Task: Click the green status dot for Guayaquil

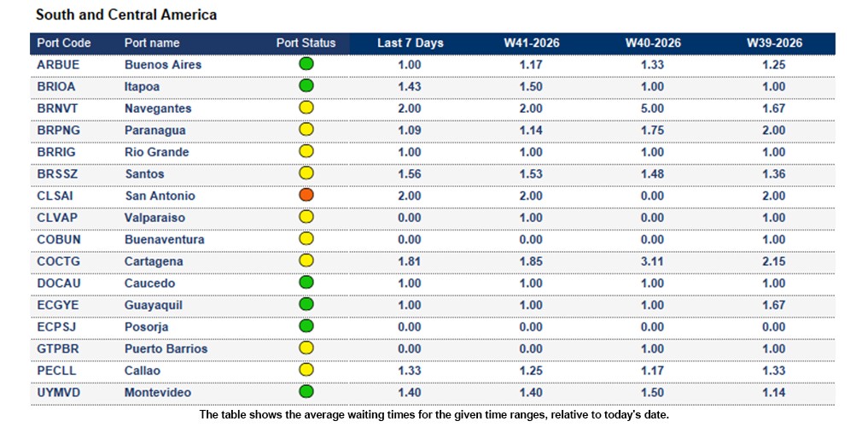Action: click(306, 304)
